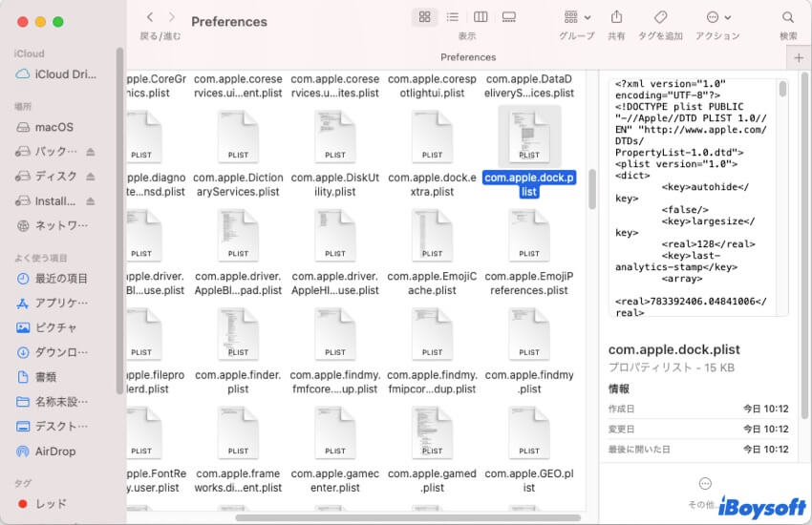Select com.apple.finder.plist file icon

point(238,334)
